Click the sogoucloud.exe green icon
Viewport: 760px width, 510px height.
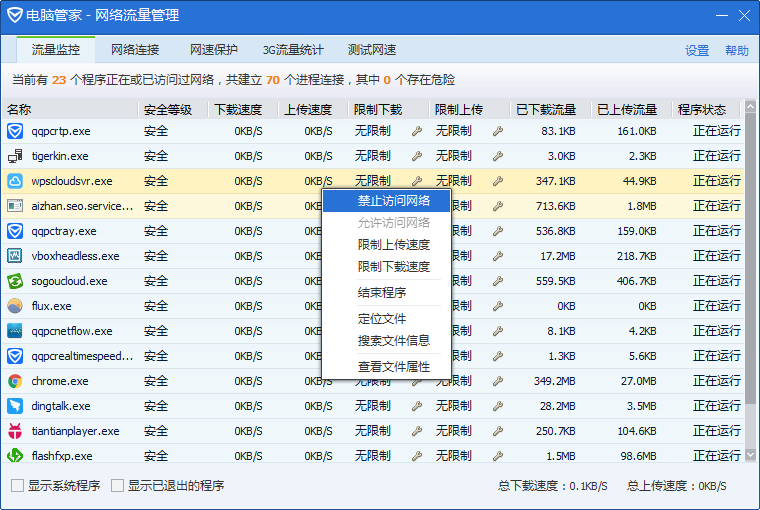(15, 281)
